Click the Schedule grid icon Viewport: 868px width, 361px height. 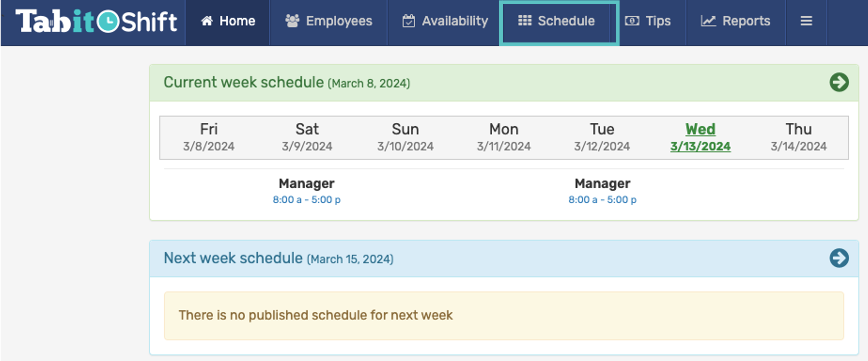pyautogui.click(x=524, y=21)
